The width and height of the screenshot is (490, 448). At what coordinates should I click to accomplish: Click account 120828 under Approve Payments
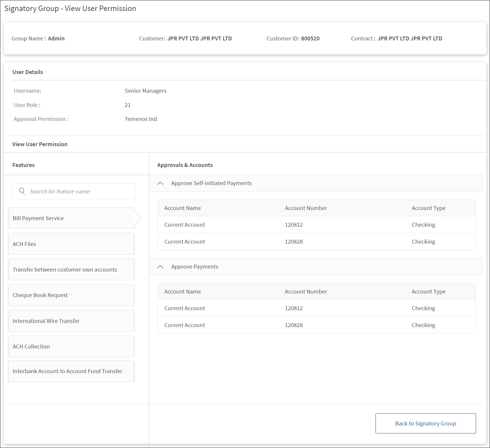pos(294,325)
